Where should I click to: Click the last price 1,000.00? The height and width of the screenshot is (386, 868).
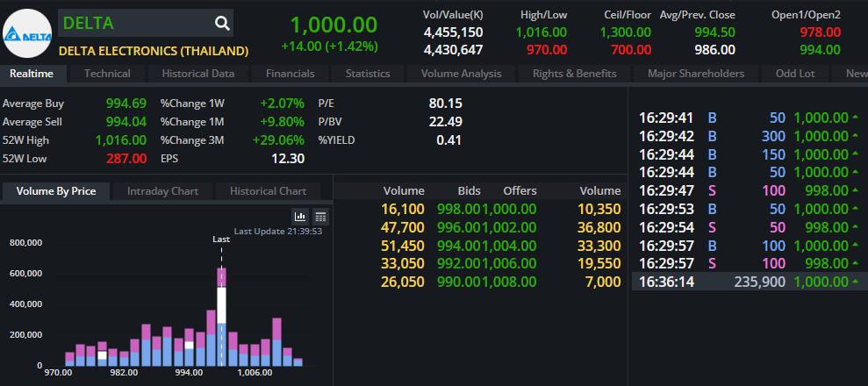coord(334,25)
